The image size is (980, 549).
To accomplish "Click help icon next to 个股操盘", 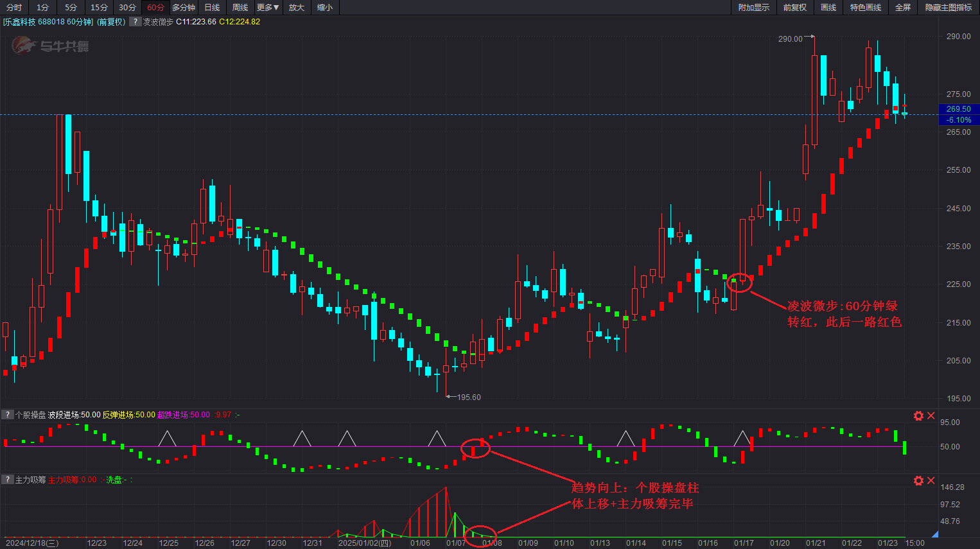I will pos(7,415).
